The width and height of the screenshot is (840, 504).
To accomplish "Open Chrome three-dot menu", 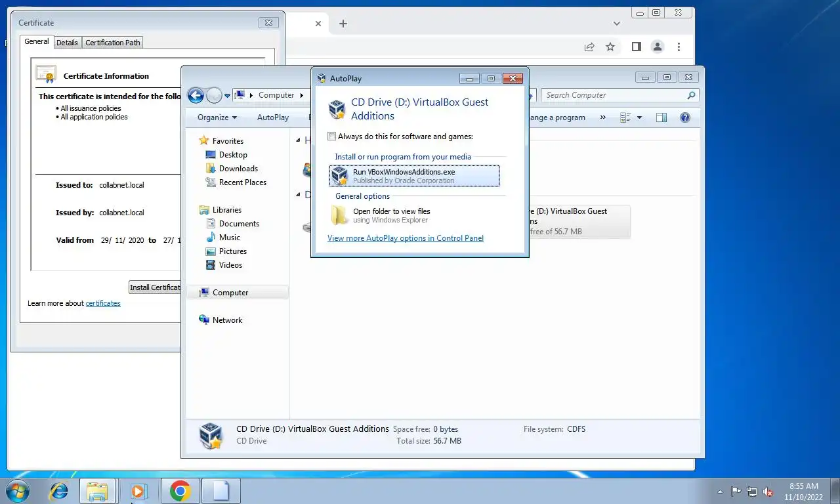I will coord(679,47).
